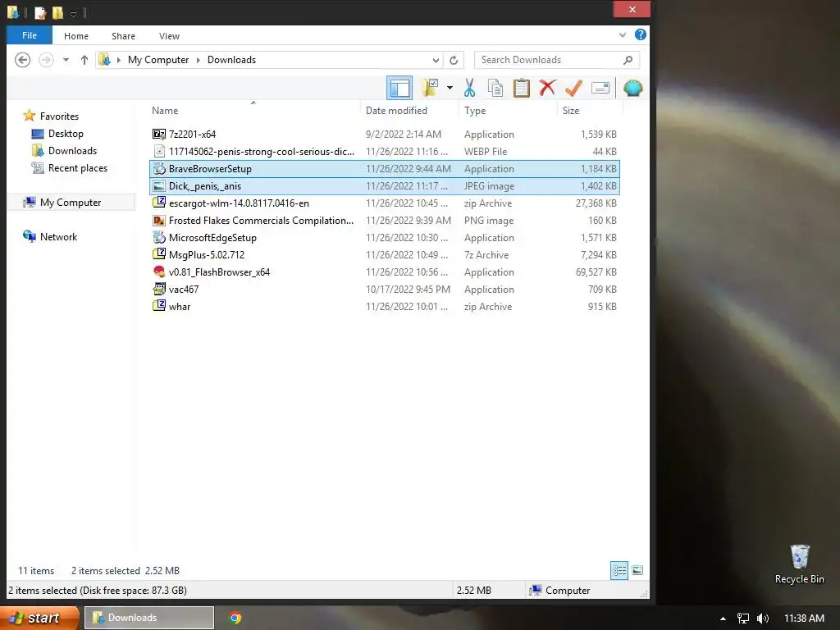Select the v0.81_FlashBrowser_x64 application
The image size is (840, 630).
click(x=384, y=272)
